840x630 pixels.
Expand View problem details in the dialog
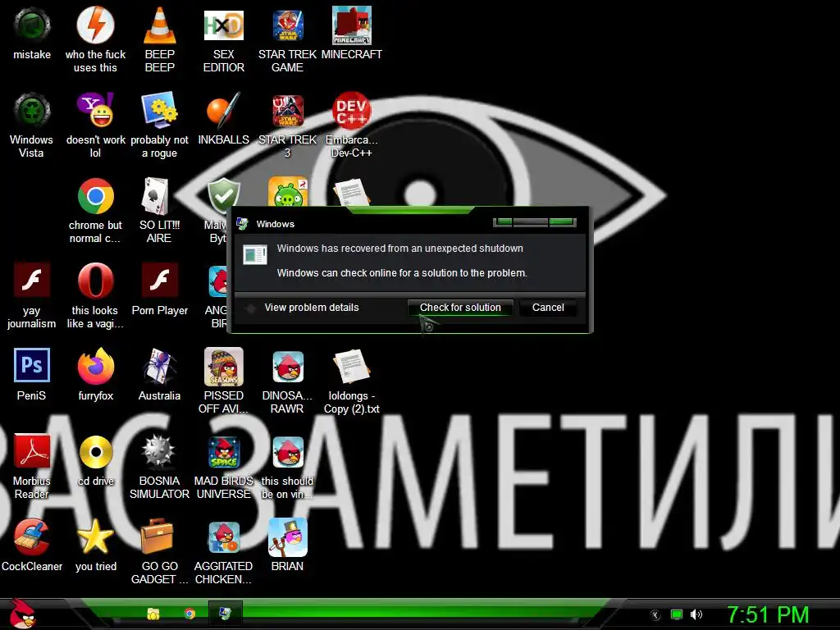point(311,308)
